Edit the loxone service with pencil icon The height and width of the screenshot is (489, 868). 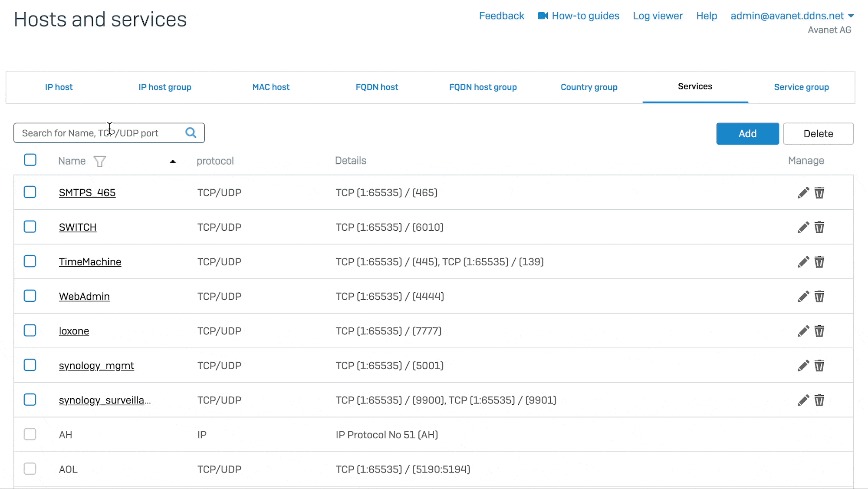803,331
